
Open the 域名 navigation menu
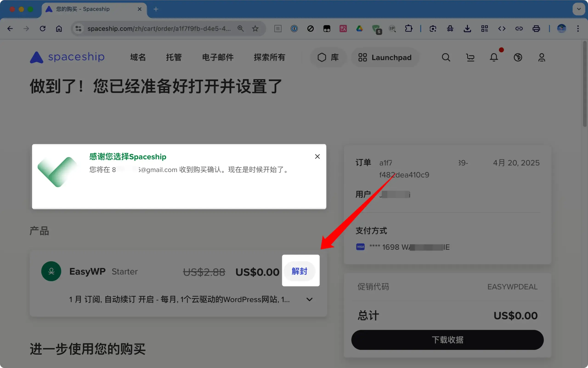pos(138,57)
